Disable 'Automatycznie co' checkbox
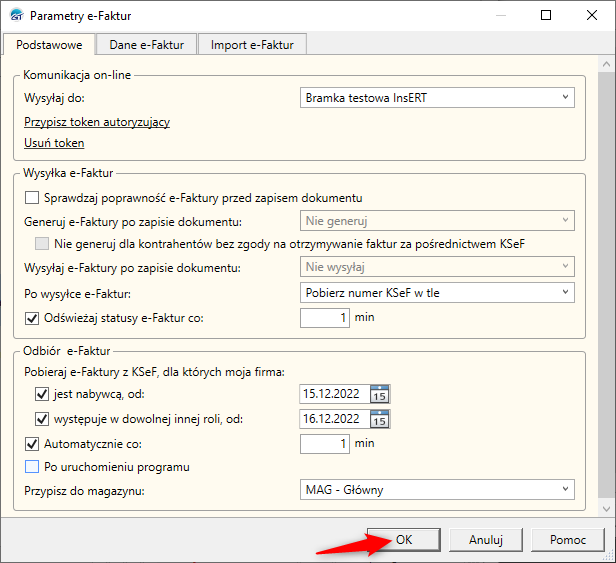616x563 pixels. (x=32, y=442)
